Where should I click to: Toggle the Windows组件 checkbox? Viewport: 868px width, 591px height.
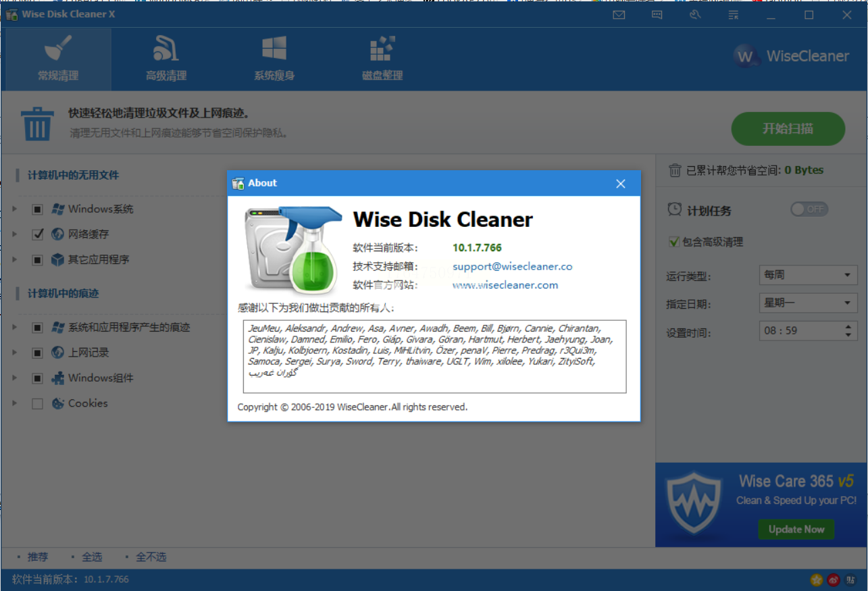(x=37, y=378)
